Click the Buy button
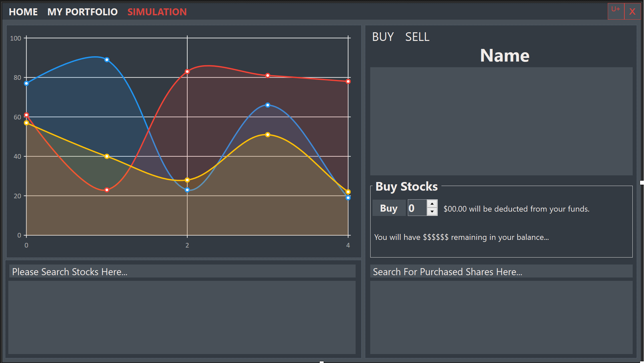The height and width of the screenshot is (363, 644). pyautogui.click(x=389, y=208)
